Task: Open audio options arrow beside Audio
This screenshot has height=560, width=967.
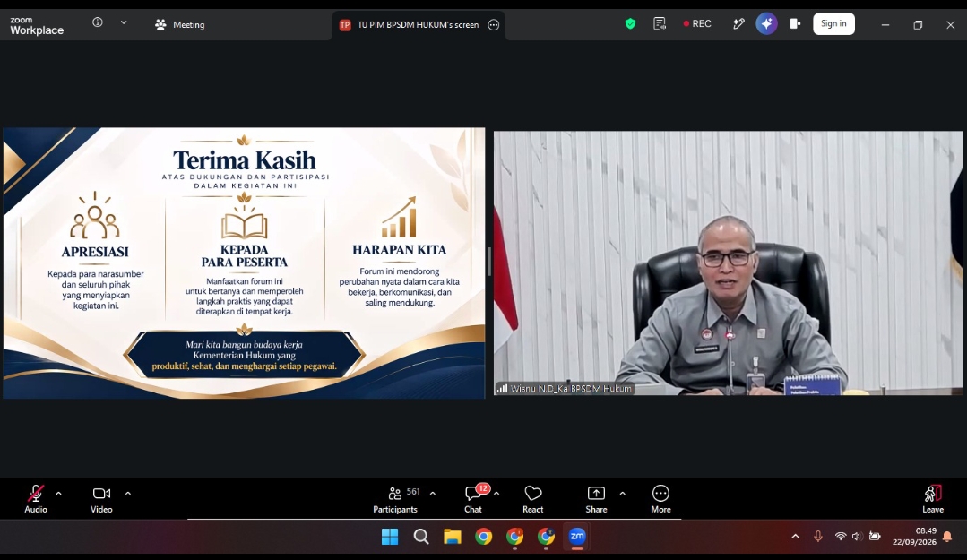Action: click(x=58, y=494)
